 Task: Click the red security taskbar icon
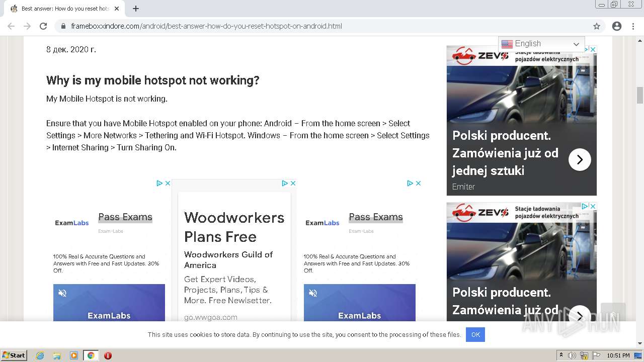point(108,355)
